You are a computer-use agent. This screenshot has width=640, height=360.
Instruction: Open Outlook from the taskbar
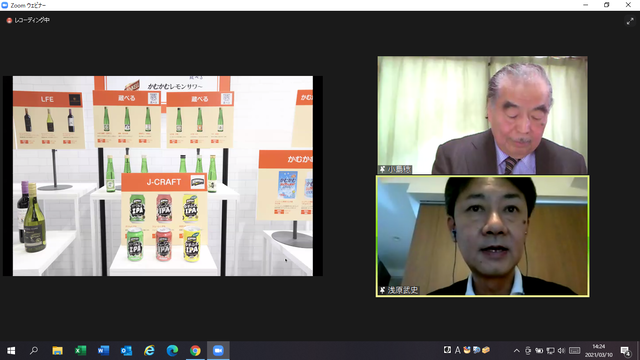tap(126, 351)
